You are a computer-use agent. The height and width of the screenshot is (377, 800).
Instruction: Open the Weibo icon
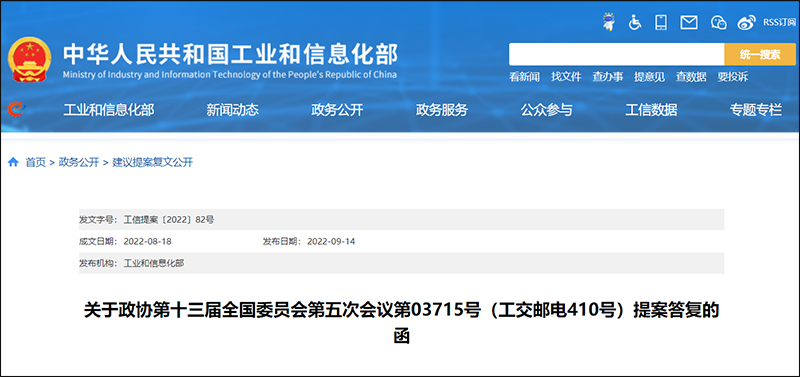tap(746, 22)
